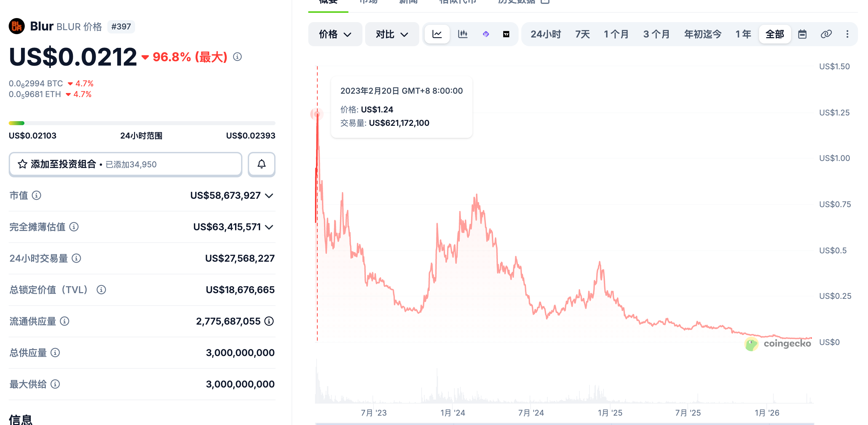Expand the 完全摊薄估值 value chevron

[x=269, y=227]
